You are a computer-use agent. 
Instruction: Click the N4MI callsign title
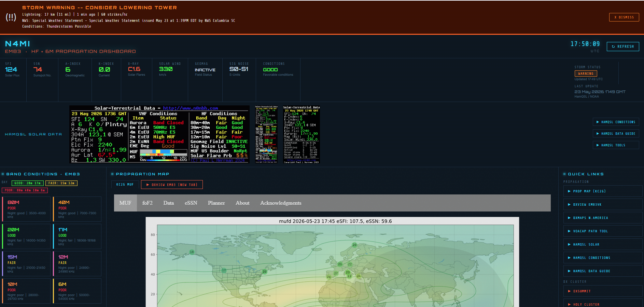point(17,44)
